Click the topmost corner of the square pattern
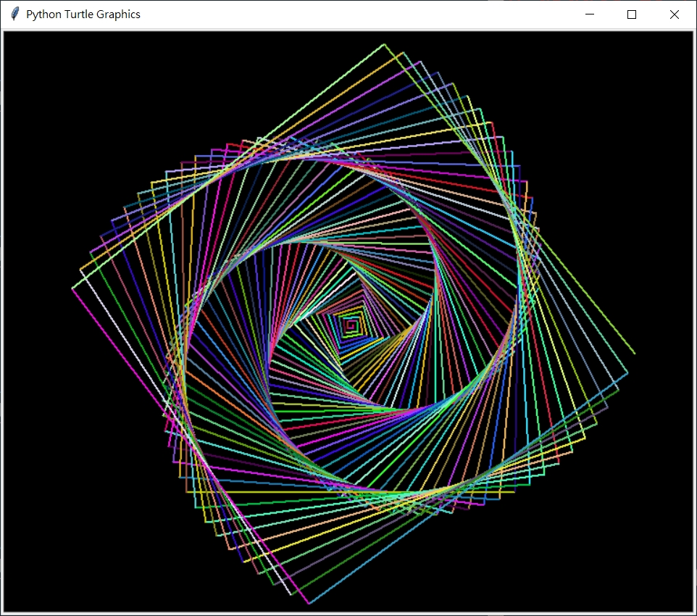Image resolution: width=697 pixels, height=616 pixels. click(384, 45)
